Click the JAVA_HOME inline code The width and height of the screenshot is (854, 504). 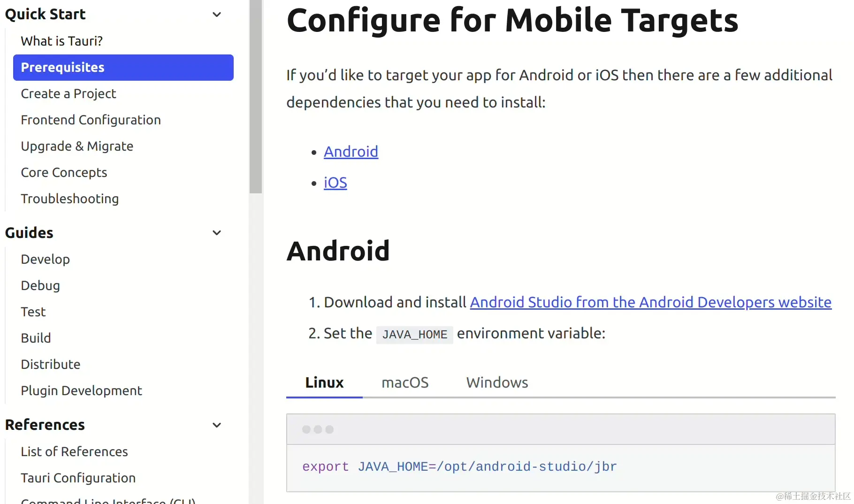415,335
